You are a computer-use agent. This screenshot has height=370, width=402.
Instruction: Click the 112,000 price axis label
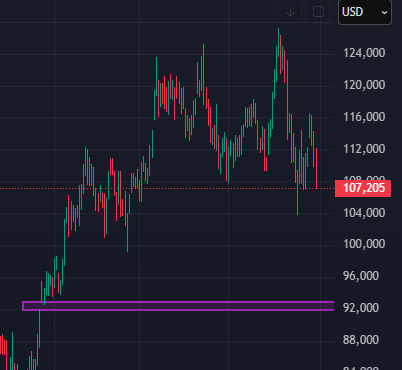(x=364, y=149)
